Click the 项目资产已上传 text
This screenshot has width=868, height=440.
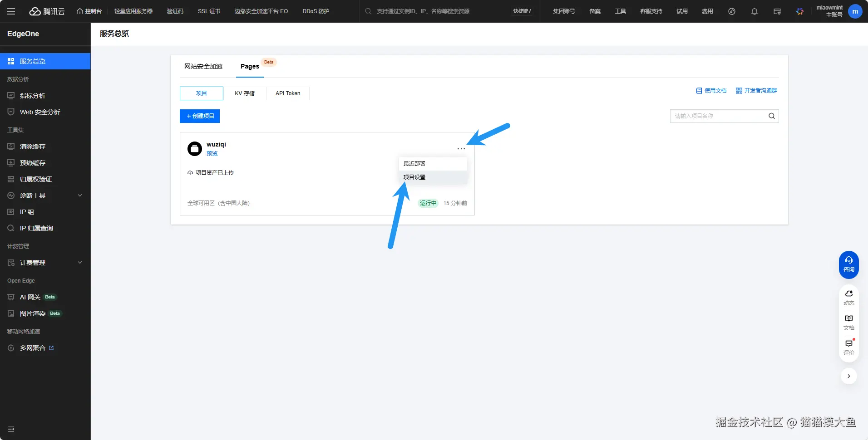click(215, 173)
